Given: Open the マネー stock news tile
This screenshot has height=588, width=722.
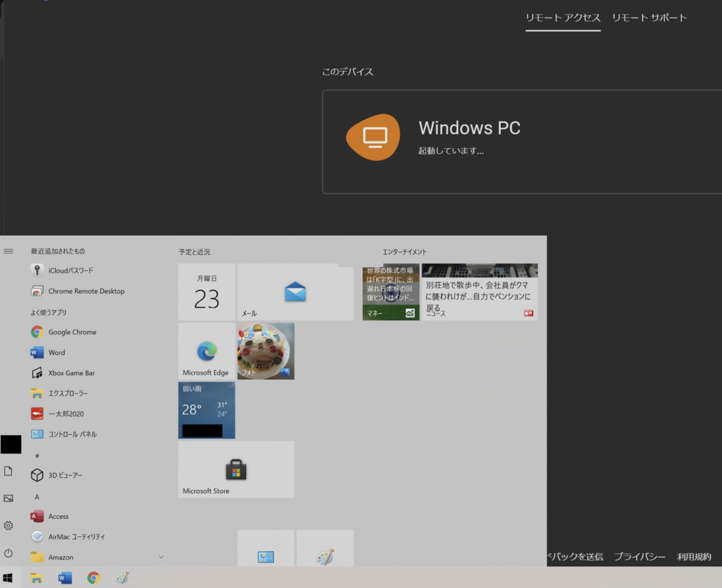Looking at the screenshot, I should 391,292.
